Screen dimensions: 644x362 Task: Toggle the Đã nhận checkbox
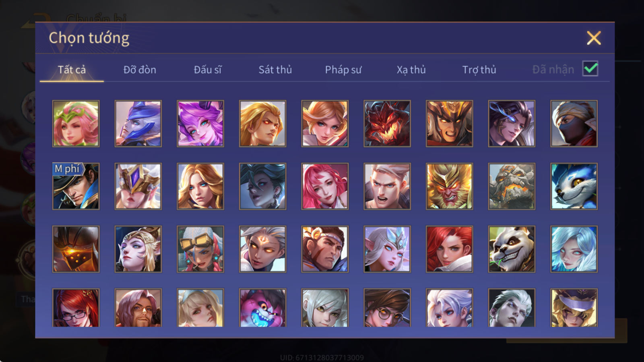(x=590, y=69)
